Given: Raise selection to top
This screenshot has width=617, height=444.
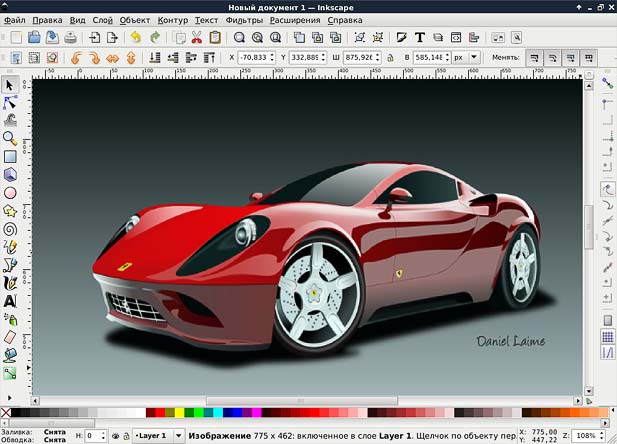Looking at the screenshot, I should tap(209, 58).
